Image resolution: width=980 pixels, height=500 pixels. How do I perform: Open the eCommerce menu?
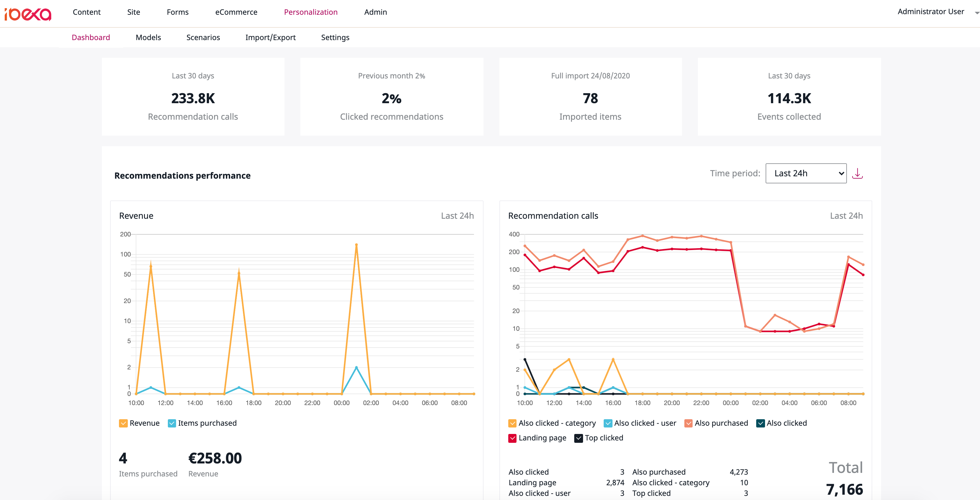[236, 12]
